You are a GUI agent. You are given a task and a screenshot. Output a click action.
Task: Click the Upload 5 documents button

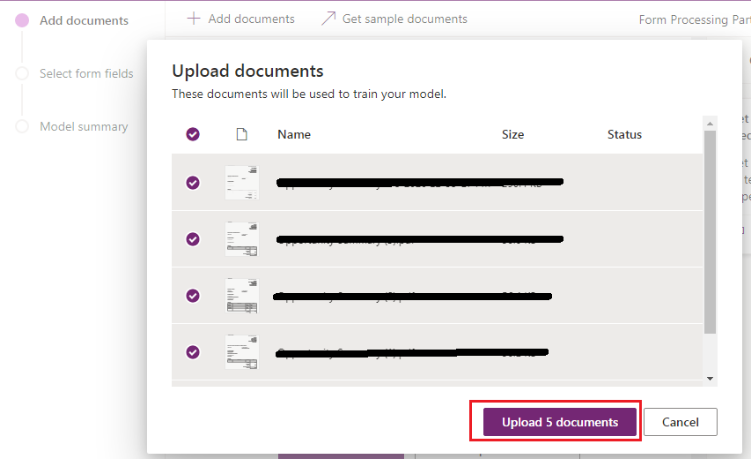tap(560, 422)
